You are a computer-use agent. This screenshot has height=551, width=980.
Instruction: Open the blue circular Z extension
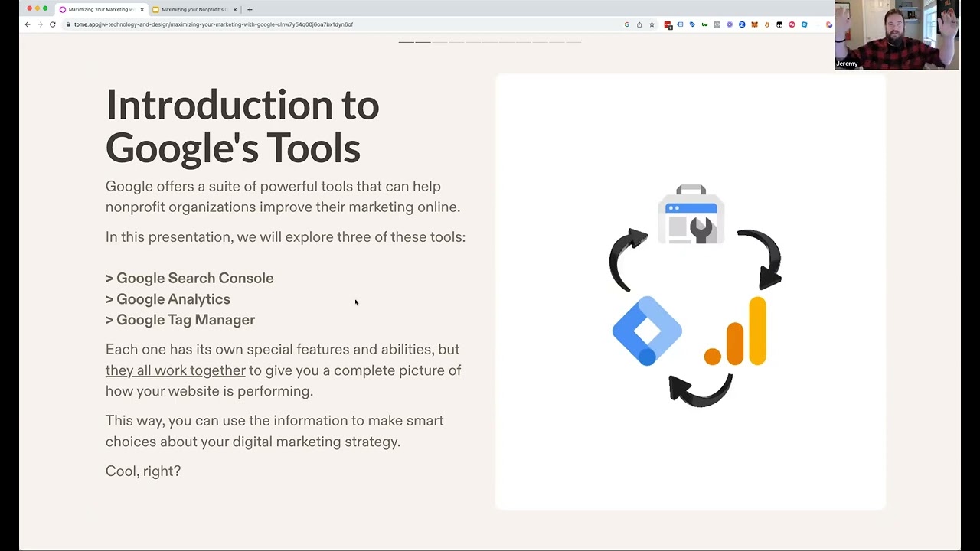tap(742, 24)
